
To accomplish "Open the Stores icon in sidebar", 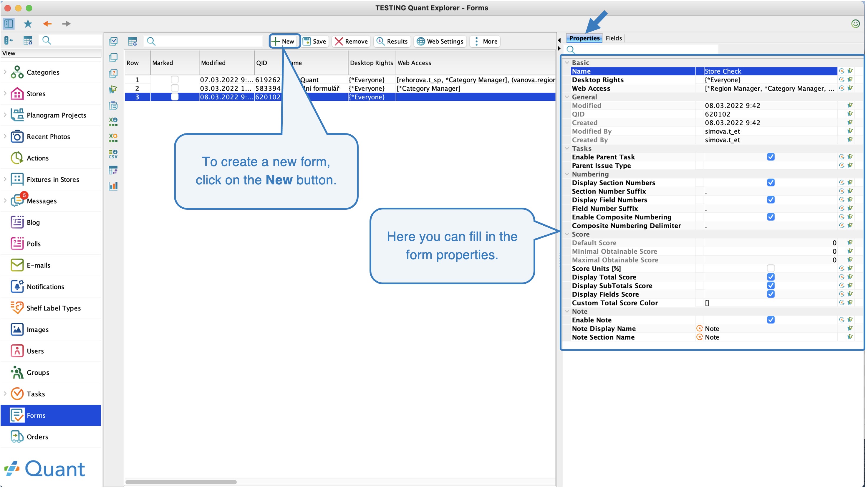I will 17,94.
